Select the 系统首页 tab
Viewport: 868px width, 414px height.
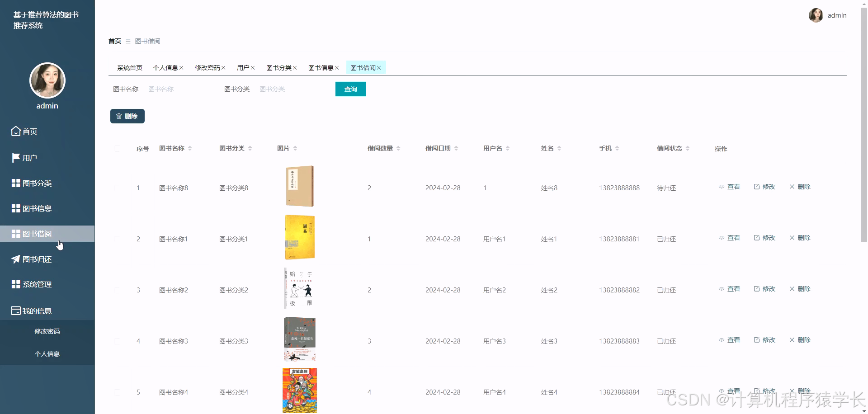click(x=129, y=67)
